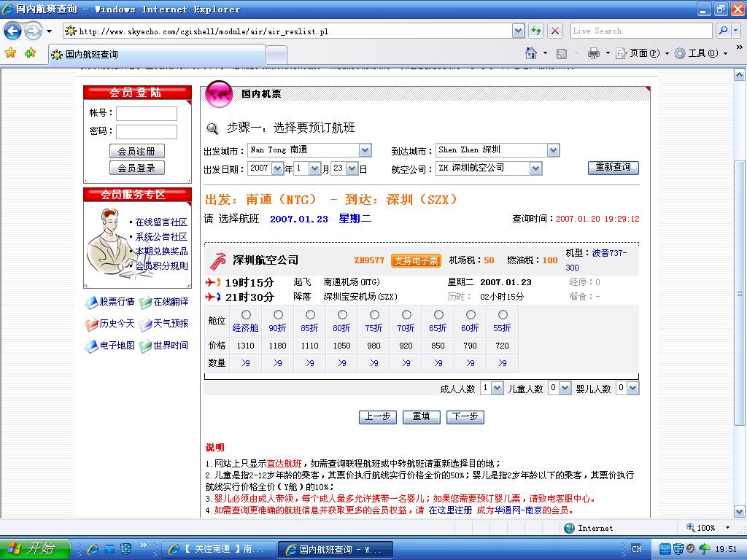Viewport: 747px width, 560px height.
Task: Click the Stop loading icon
Action: (555, 31)
